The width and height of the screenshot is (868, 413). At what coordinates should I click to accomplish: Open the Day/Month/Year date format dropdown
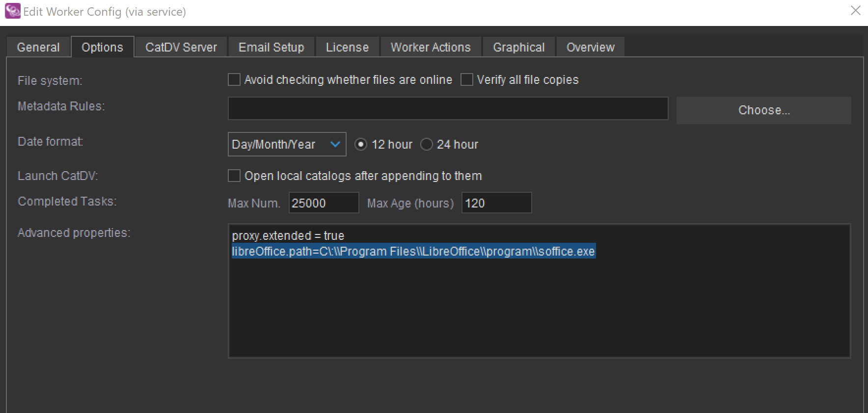(x=287, y=144)
